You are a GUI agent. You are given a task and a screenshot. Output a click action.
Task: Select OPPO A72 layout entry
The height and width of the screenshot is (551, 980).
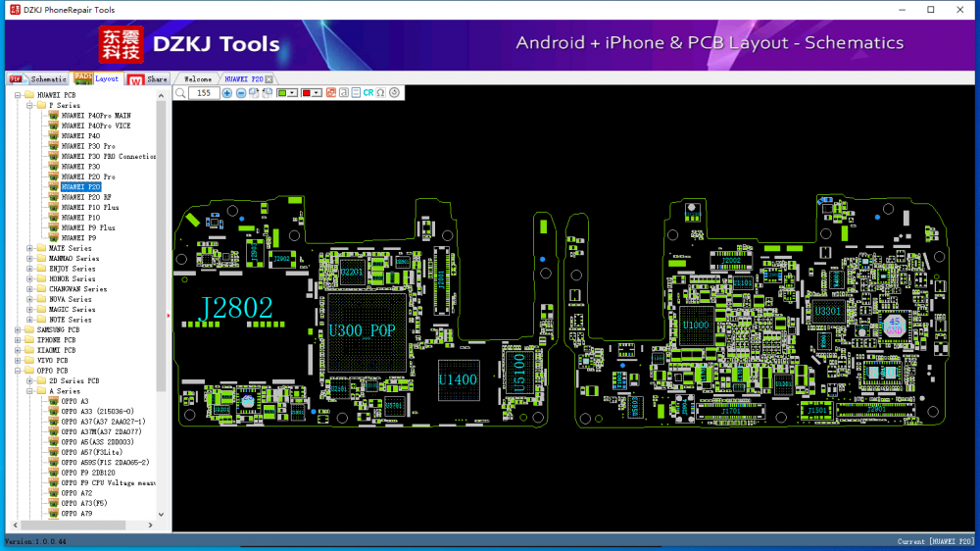76,493
